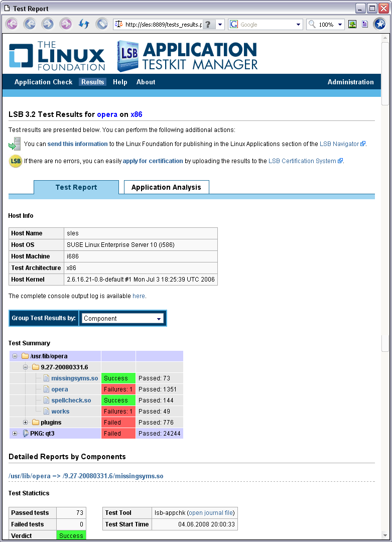The width and height of the screenshot is (392, 542).
Task: Go back with the Back arrow button
Action: [x=30, y=24]
